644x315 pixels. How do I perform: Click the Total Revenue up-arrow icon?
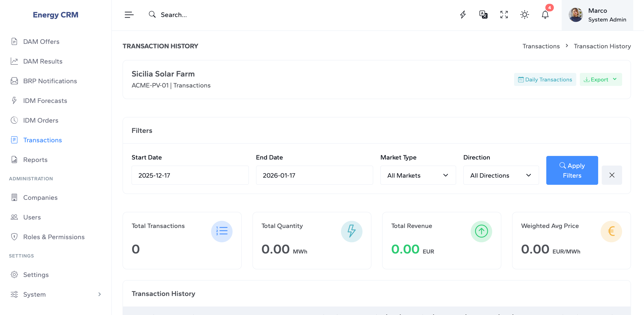pos(481,231)
